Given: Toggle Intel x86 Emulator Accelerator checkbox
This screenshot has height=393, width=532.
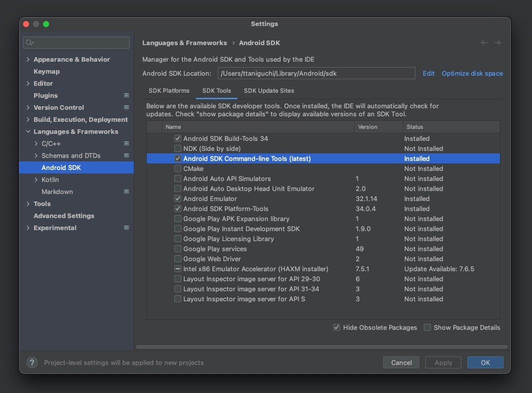Looking at the screenshot, I should tap(177, 269).
